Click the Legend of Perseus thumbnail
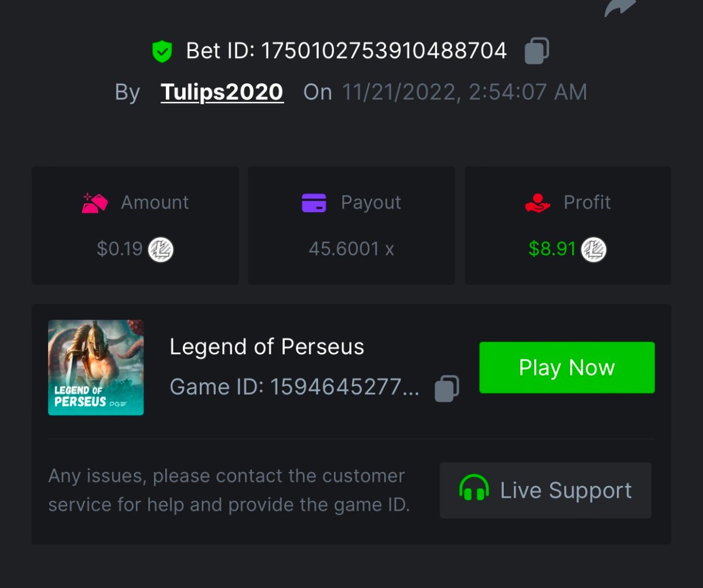703x588 pixels. (x=95, y=367)
